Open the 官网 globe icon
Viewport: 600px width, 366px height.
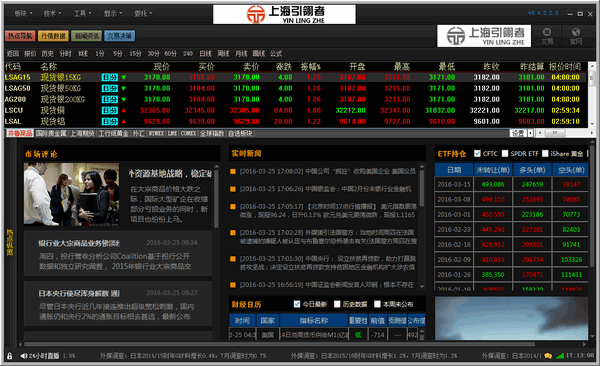click(x=576, y=36)
